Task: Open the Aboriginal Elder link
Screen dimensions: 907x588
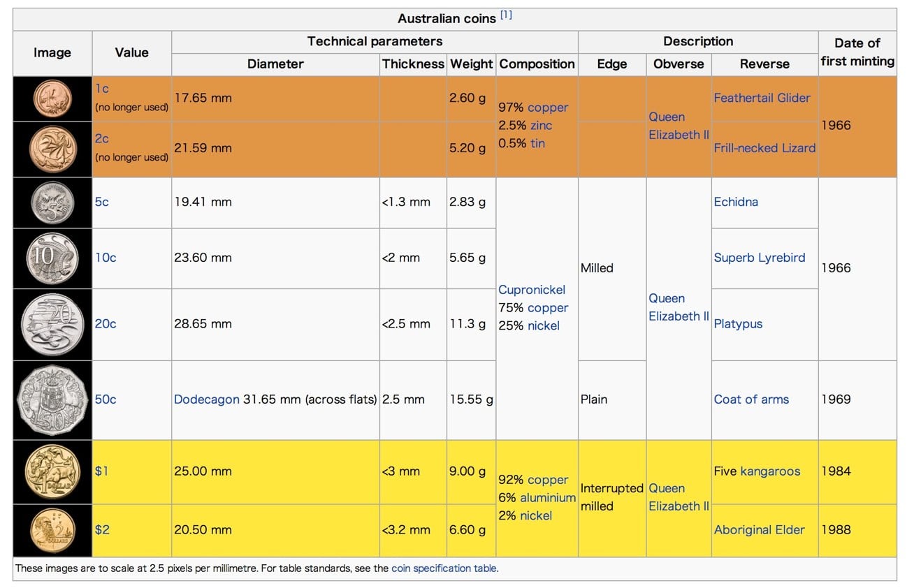Action: click(759, 529)
